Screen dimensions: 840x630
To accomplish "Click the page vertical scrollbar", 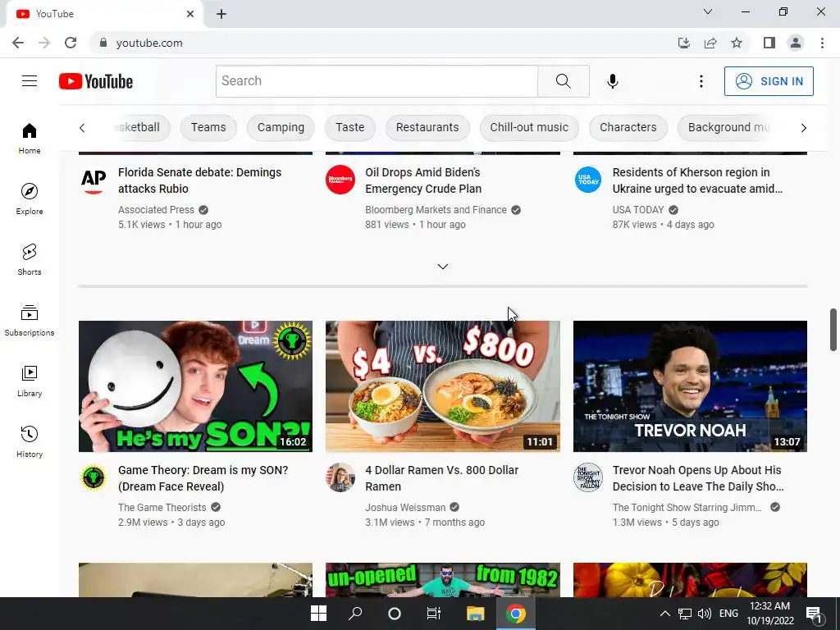I will [x=833, y=330].
